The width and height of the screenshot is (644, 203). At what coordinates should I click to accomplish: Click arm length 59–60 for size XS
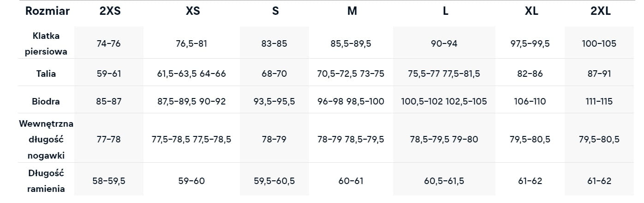point(191,181)
